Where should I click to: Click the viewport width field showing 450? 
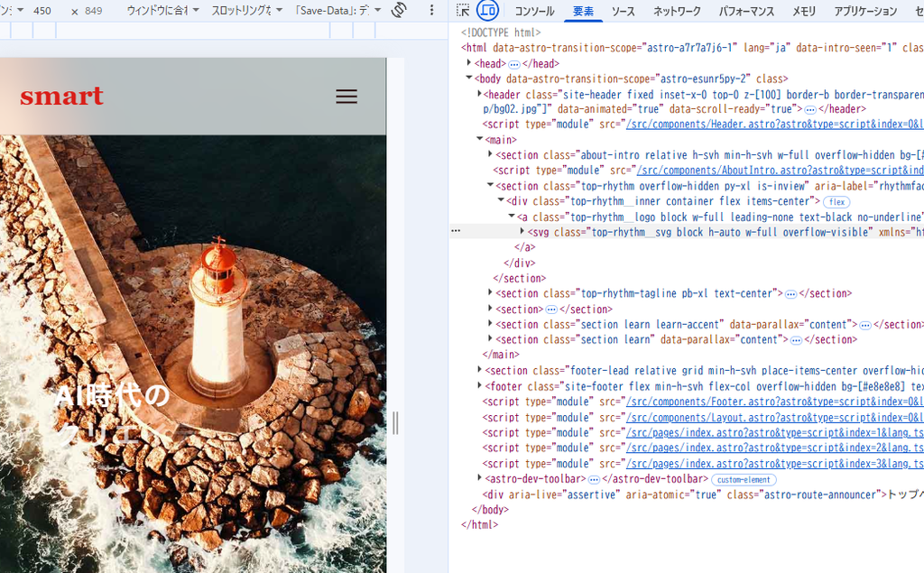click(x=42, y=11)
